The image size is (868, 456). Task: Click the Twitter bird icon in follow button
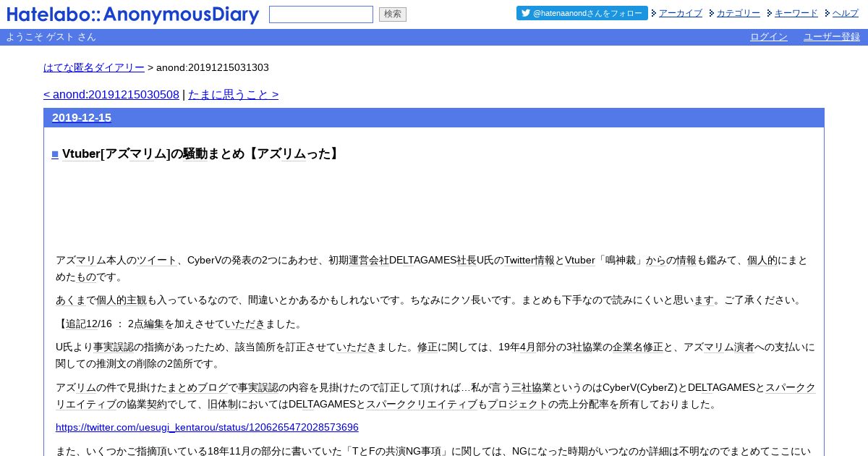coord(526,13)
